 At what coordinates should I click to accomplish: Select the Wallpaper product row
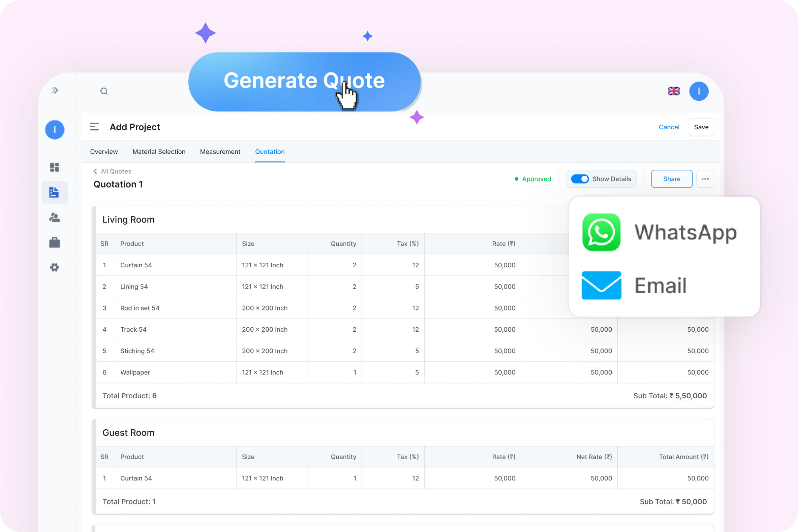[x=405, y=372]
